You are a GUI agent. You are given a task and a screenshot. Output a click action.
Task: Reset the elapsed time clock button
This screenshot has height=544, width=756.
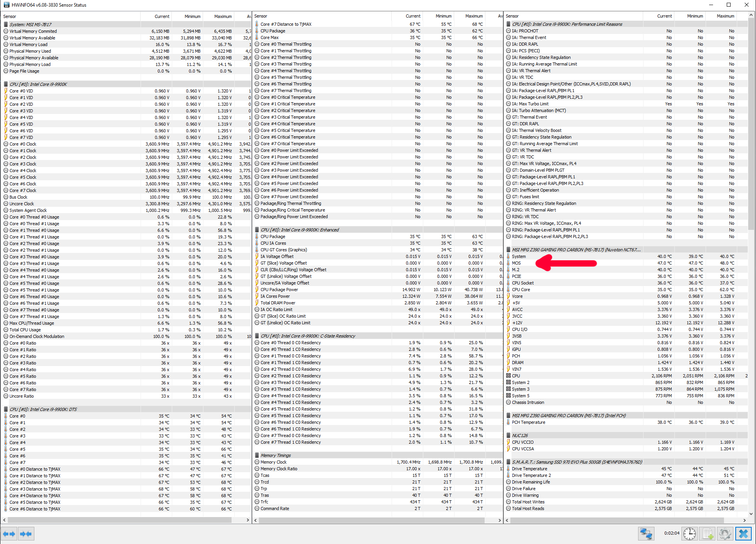coord(690,533)
